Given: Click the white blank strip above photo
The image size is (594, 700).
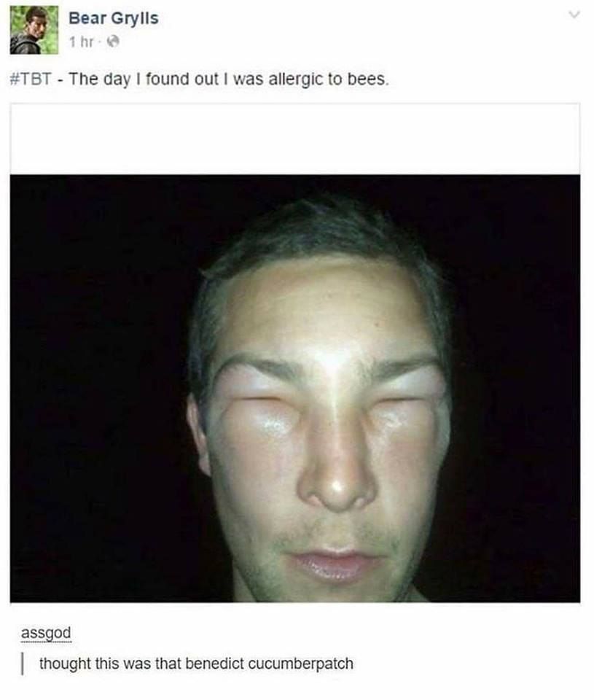Looking at the screenshot, I should (295, 139).
